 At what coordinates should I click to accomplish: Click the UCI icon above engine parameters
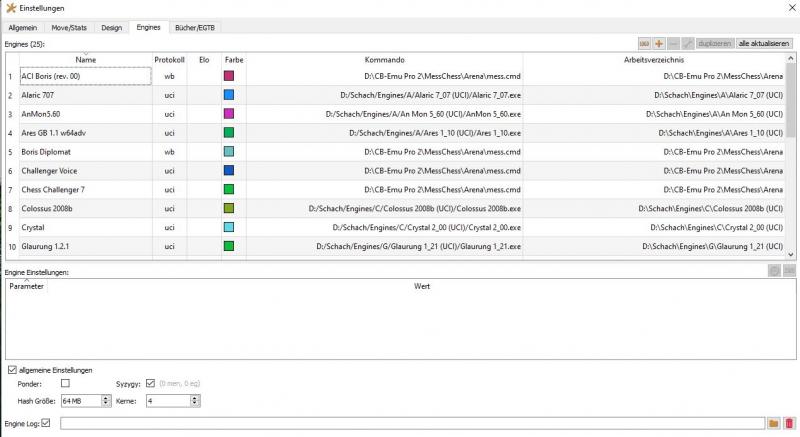789,271
